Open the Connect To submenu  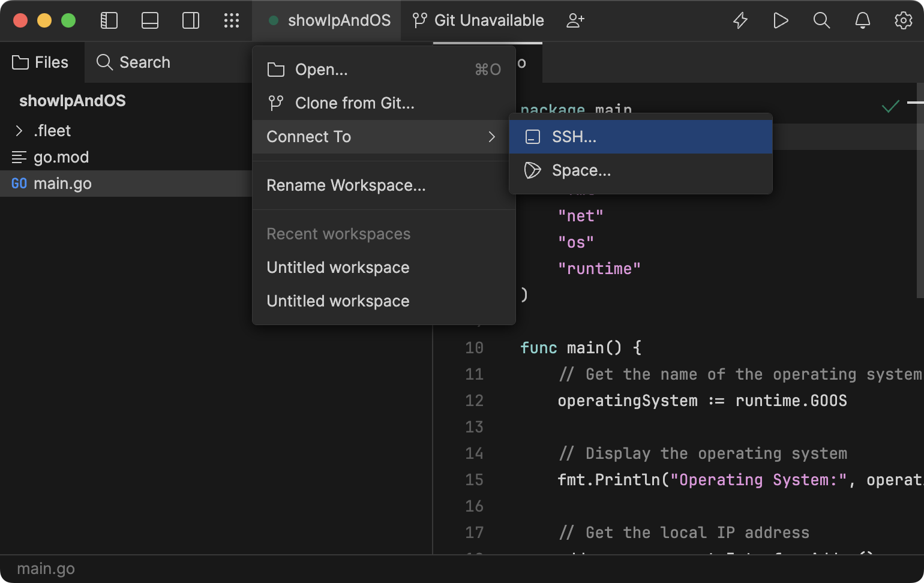pyautogui.click(x=308, y=137)
